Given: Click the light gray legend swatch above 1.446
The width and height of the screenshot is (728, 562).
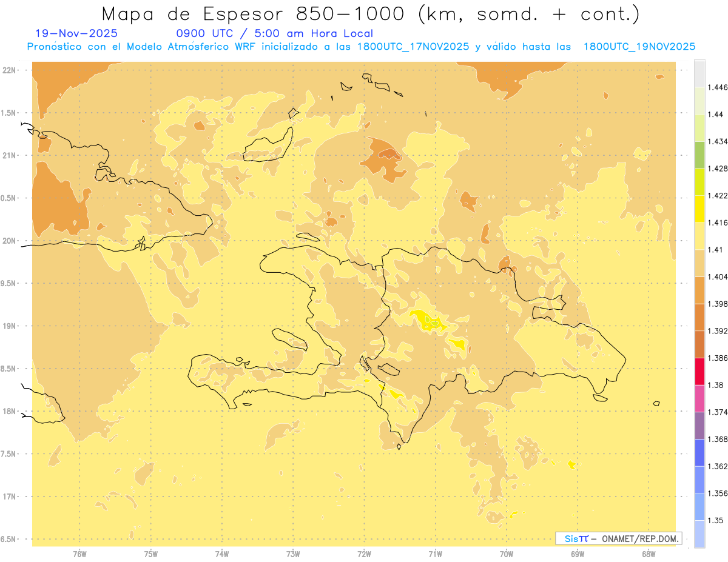Looking at the screenshot, I should click(x=699, y=73).
